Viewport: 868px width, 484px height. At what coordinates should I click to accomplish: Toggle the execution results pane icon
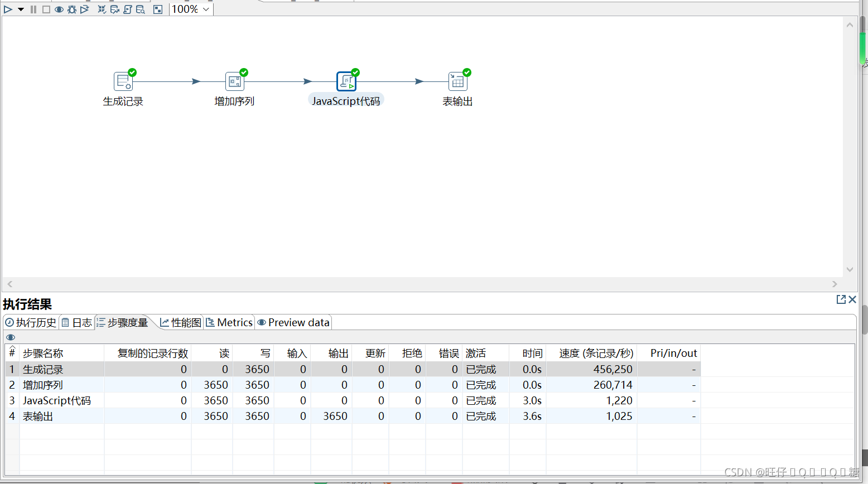coord(158,9)
